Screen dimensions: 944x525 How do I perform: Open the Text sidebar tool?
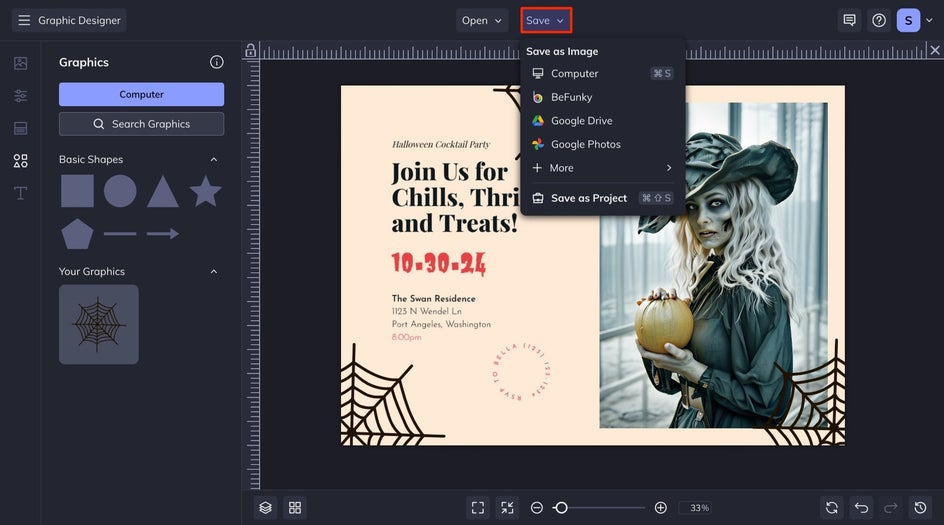[20, 193]
